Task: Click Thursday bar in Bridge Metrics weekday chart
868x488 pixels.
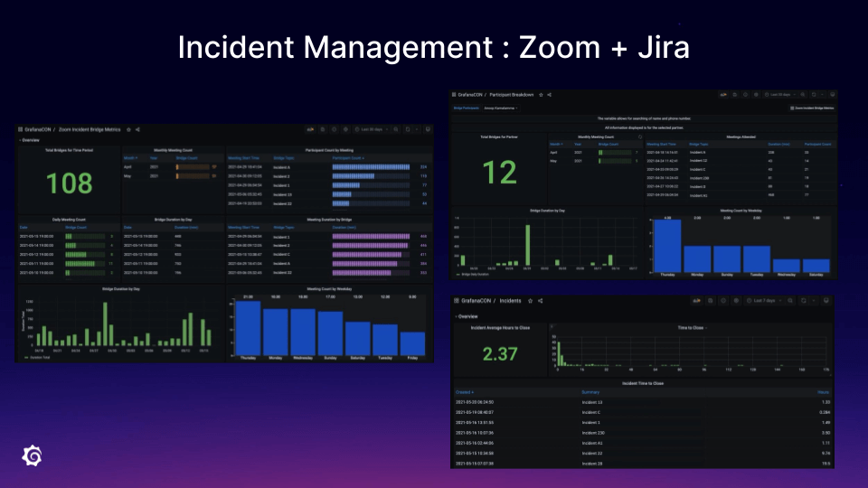Action: tap(248, 328)
